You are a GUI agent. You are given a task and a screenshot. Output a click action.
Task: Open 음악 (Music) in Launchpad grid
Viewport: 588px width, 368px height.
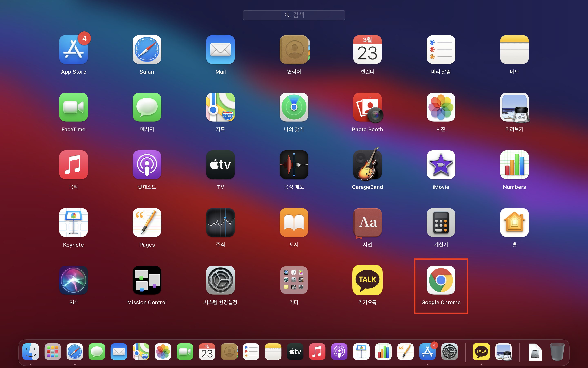73,165
